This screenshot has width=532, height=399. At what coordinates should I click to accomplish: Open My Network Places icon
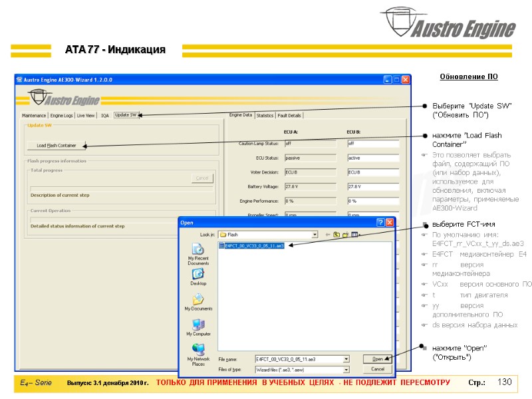click(x=198, y=354)
